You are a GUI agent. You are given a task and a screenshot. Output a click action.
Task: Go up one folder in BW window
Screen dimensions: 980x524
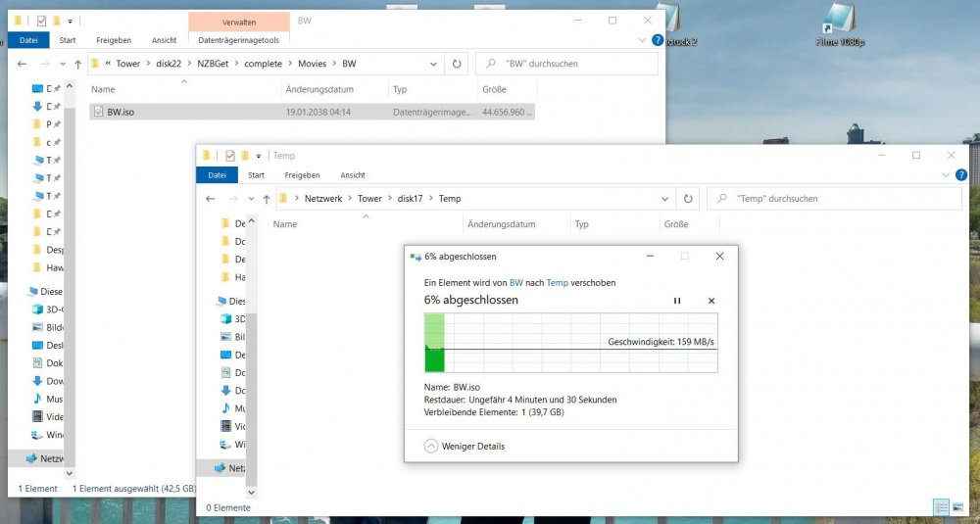[x=78, y=64]
